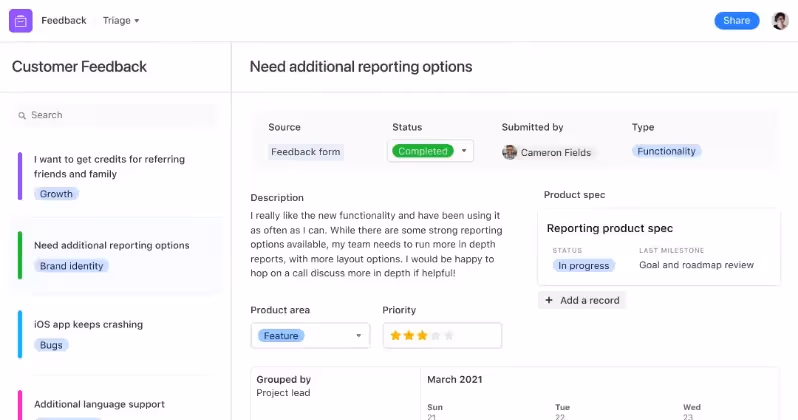Click the Feedback form source tag
Screen dimensions: 798x420
pyautogui.click(x=305, y=152)
